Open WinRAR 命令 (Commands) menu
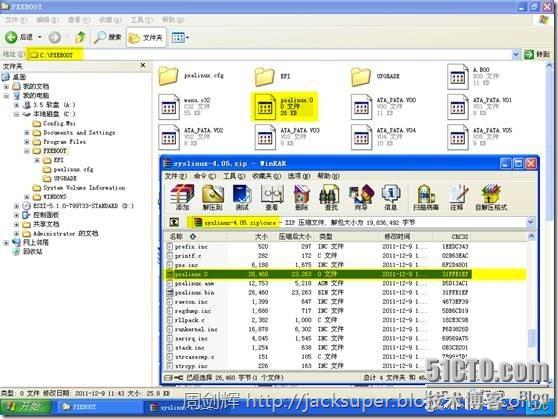This screenshot has width=558, height=419. point(205,176)
